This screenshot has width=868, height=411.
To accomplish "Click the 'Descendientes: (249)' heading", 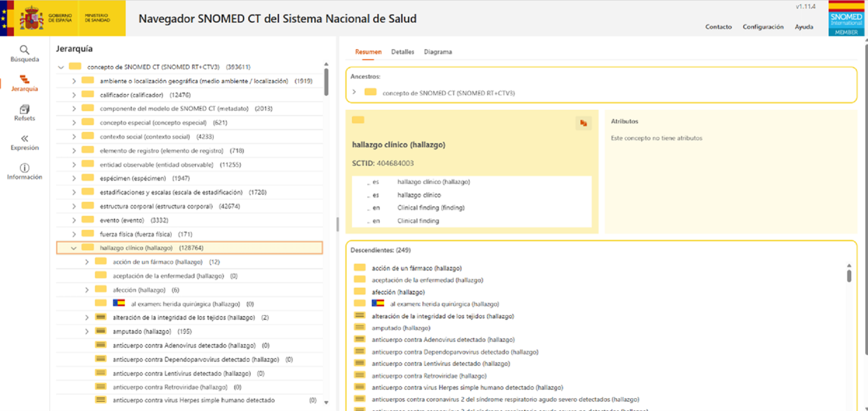I will point(381,250).
